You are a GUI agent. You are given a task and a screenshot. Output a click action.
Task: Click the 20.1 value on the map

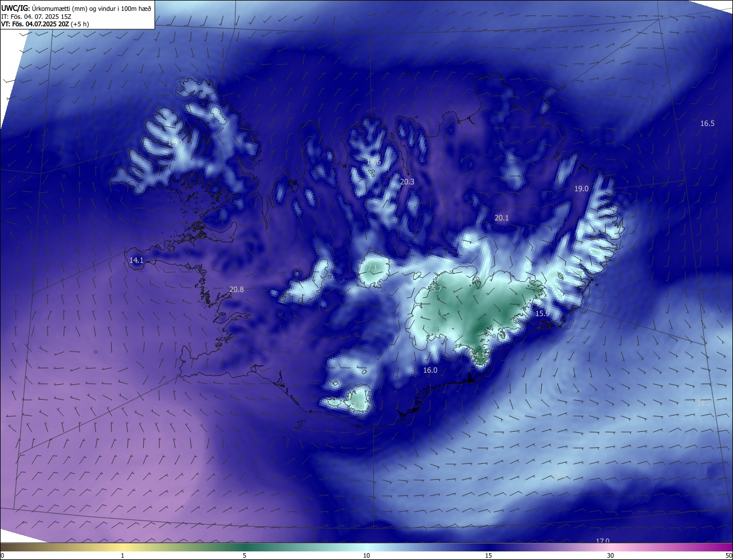pos(501,218)
